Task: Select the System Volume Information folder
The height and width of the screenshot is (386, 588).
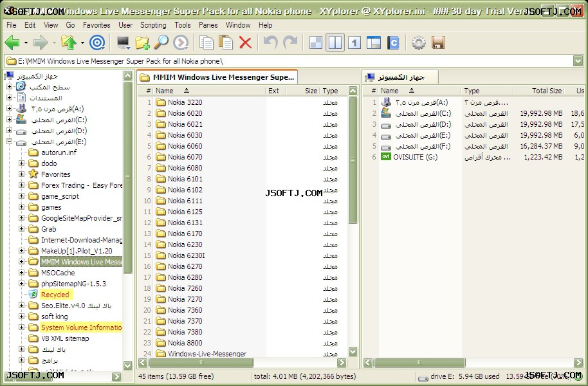Action: pos(81,327)
